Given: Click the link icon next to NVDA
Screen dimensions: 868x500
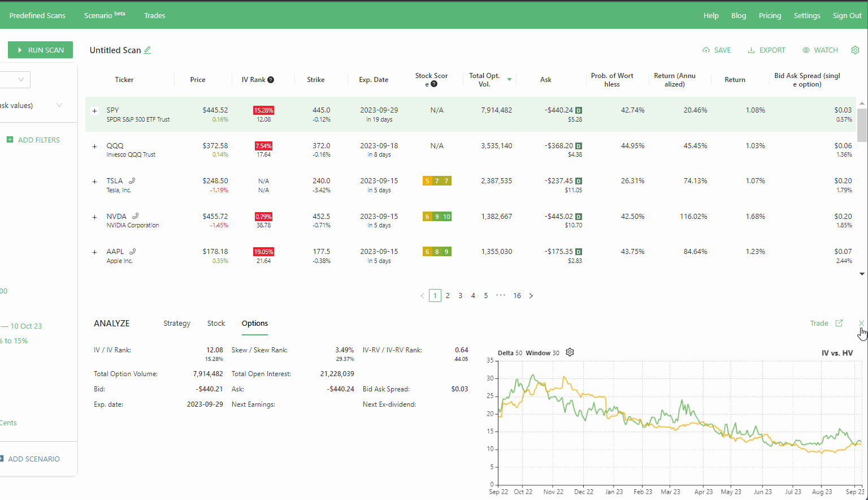Looking at the screenshot, I should tap(135, 216).
